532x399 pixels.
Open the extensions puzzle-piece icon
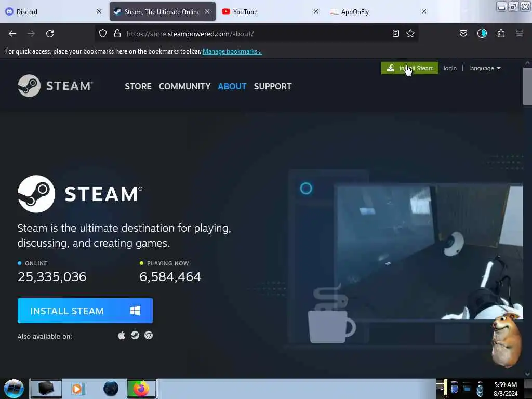coord(501,33)
